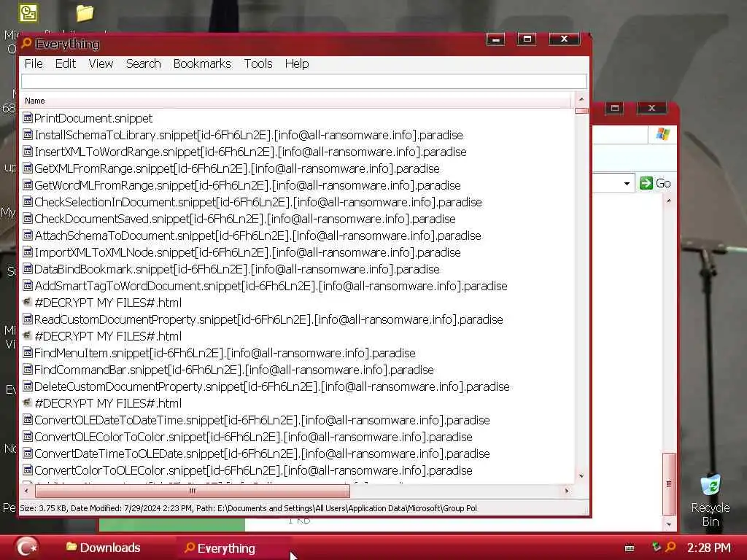Open the File menu in Everything
The width and height of the screenshot is (747, 560).
click(x=34, y=64)
